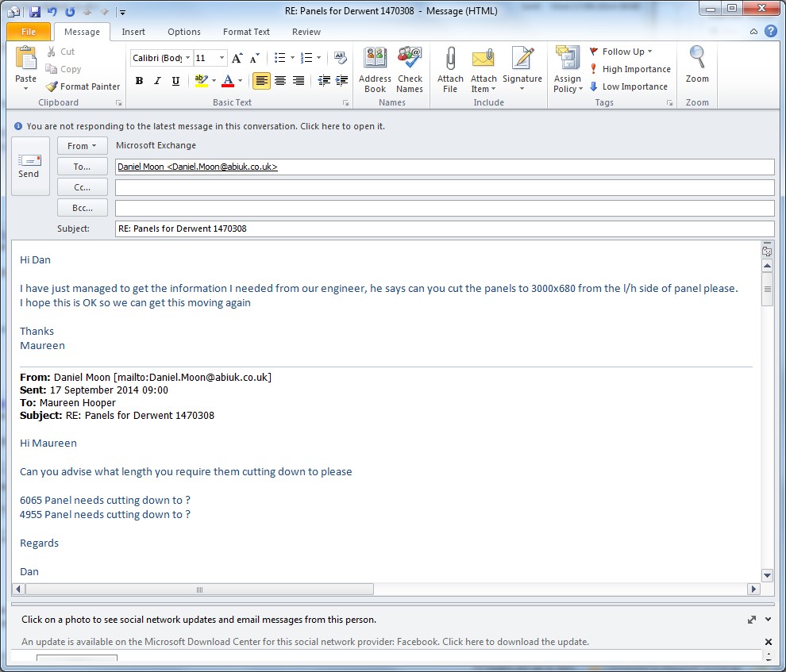Open the font color dropdown arrow
786x672 pixels.
[240, 81]
